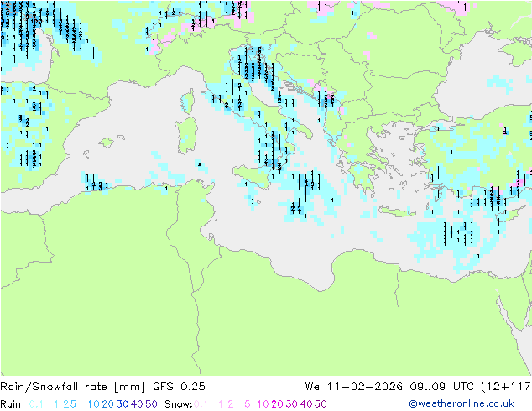Click the island of Corsica on map
The height and width of the screenshot is (411, 532).
point(188,101)
